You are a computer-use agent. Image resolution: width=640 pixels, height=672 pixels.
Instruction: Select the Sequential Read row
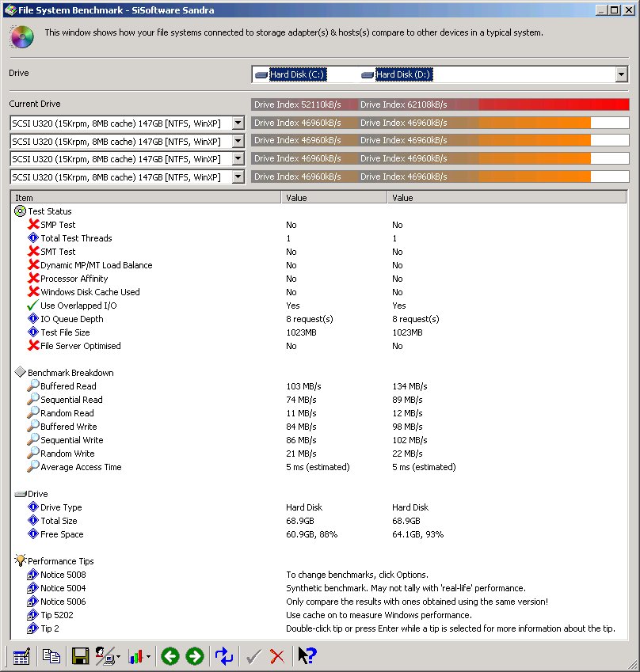tap(318, 400)
